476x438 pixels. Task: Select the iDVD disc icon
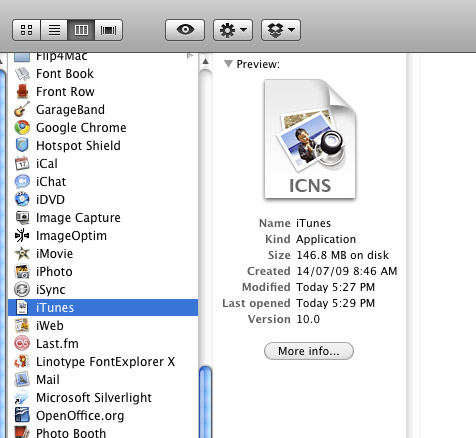22,200
